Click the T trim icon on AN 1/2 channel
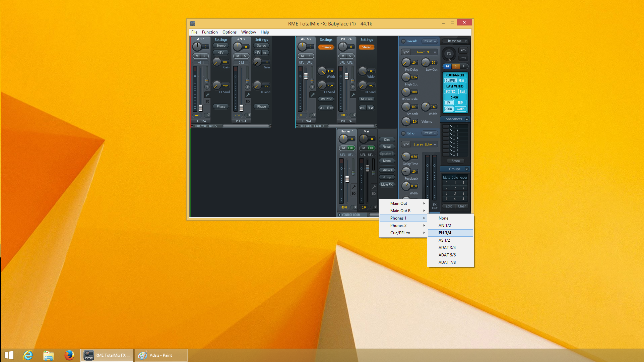 312,87
